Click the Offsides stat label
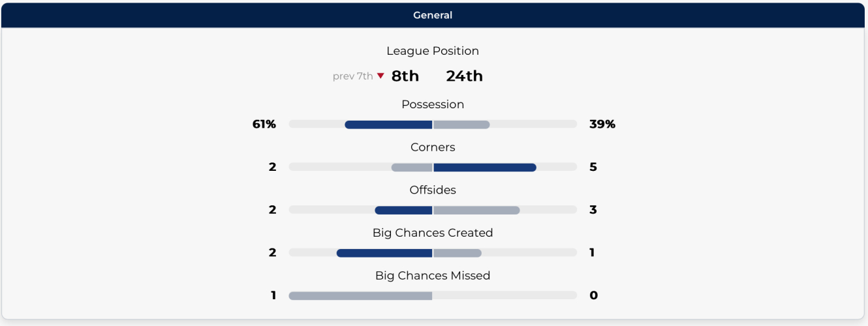Viewport: 868px width, 326px height. tap(433, 190)
